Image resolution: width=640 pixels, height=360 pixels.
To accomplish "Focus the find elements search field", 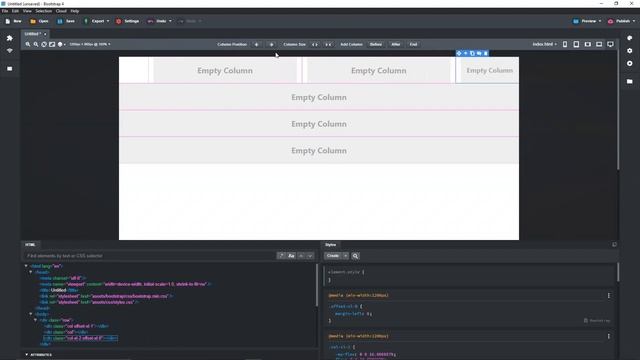I will pyautogui.click(x=149, y=256).
